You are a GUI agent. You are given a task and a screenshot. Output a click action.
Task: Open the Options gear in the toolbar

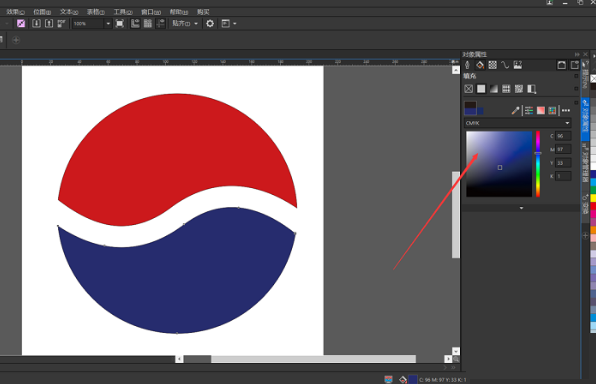(210, 24)
